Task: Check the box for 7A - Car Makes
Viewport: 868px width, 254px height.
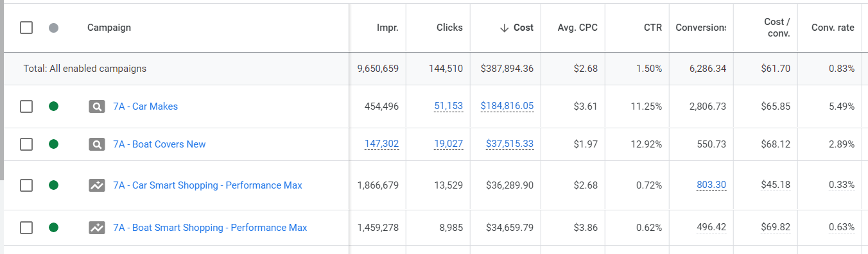Action: [26, 106]
